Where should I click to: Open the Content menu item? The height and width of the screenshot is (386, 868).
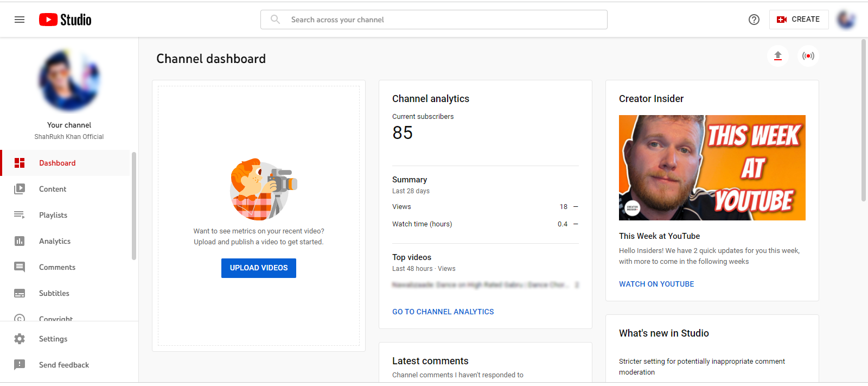pyautogui.click(x=53, y=189)
